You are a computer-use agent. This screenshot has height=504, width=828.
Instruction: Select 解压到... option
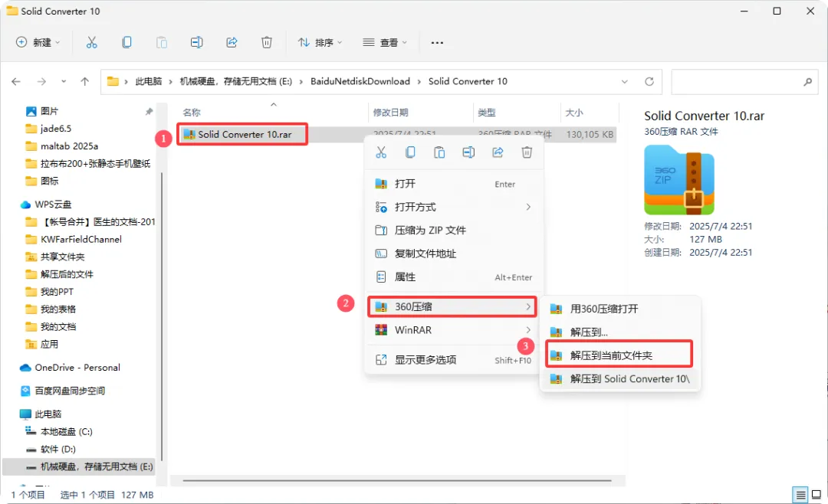coord(620,332)
